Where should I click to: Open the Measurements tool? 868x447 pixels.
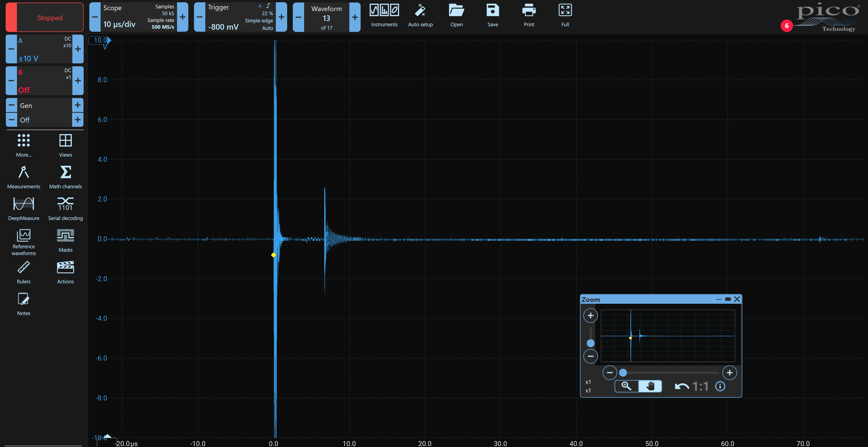(24, 177)
